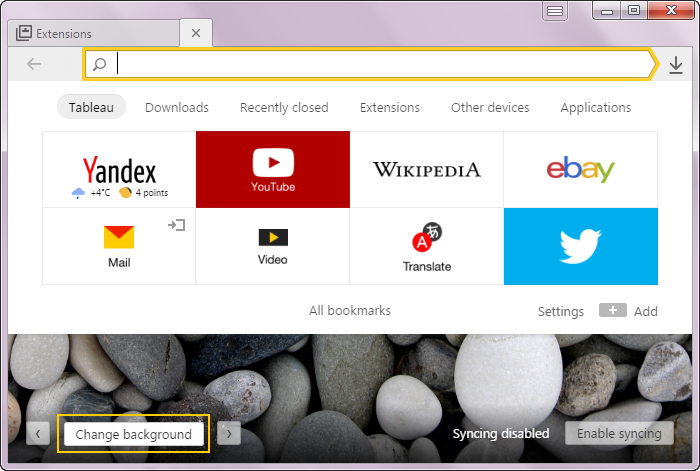Go back with the arrow button
Screen dimensions: 700x471
(34, 64)
